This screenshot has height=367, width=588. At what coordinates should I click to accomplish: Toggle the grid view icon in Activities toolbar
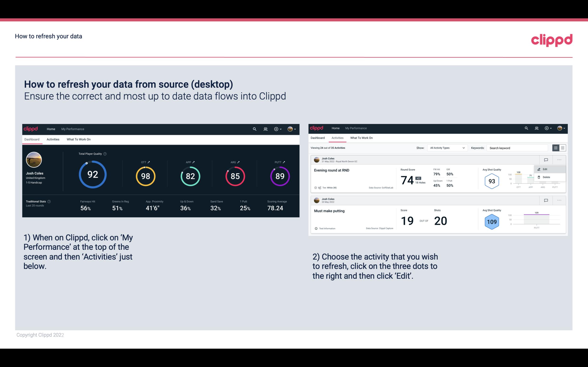click(563, 148)
